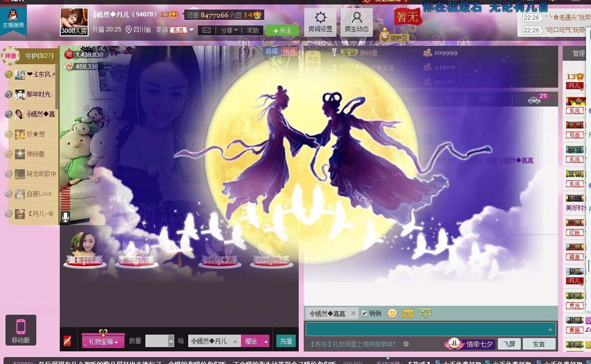Open the 守护(3/27) guardian tab
The image size is (591, 364).
pyautogui.click(x=39, y=56)
